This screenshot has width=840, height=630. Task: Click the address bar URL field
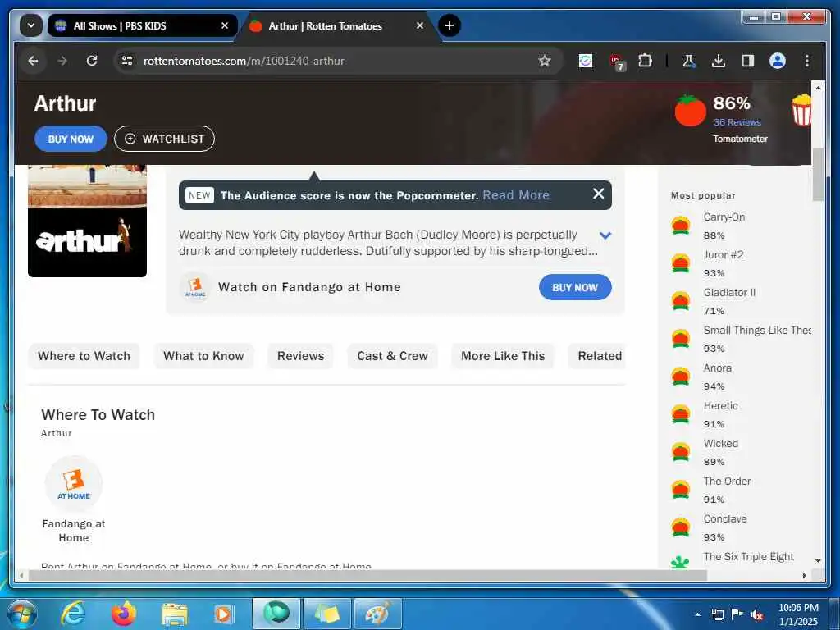tap(337, 61)
